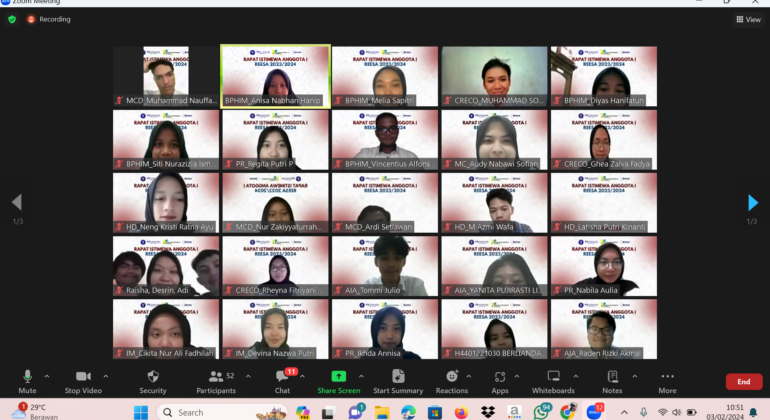This screenshot has width=770, height=420.
Task: Open the Chat with 11 unread
Action: click(282, 382)
